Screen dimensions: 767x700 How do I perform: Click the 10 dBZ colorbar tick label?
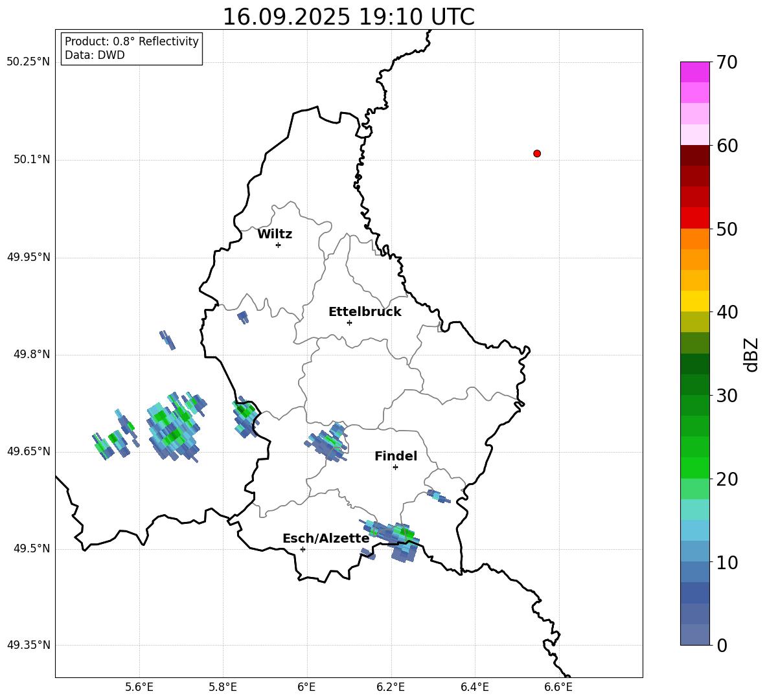727,562
